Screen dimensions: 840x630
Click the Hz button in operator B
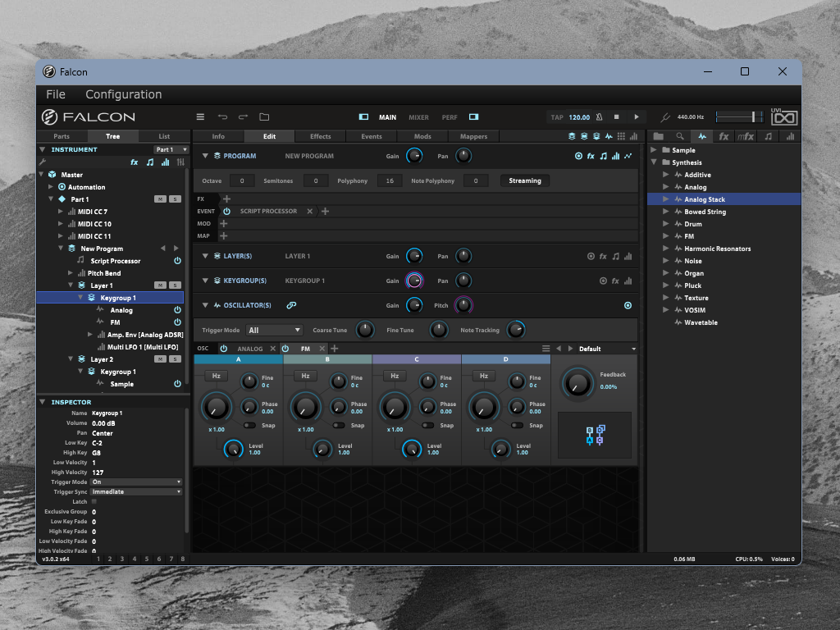coord(305,377)
